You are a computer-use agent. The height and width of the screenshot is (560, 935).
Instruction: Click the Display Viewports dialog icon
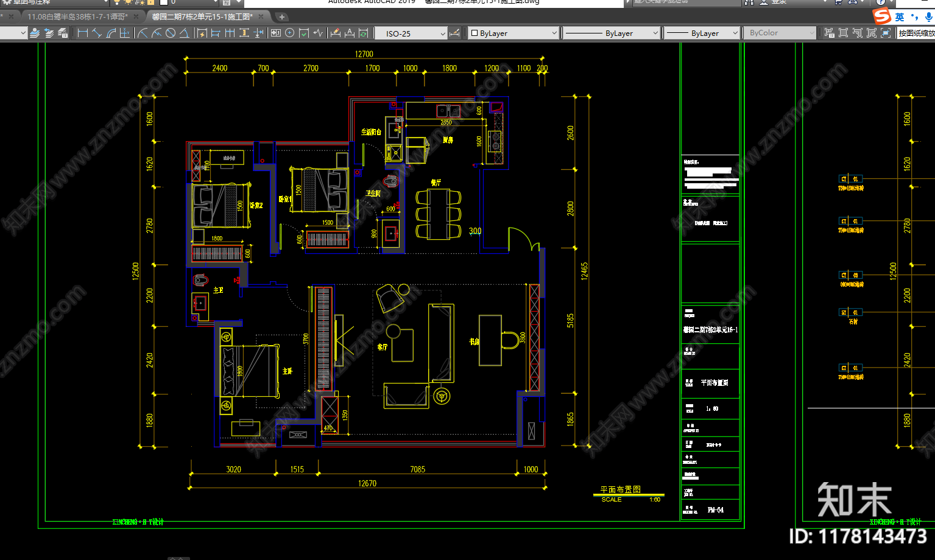829,33
